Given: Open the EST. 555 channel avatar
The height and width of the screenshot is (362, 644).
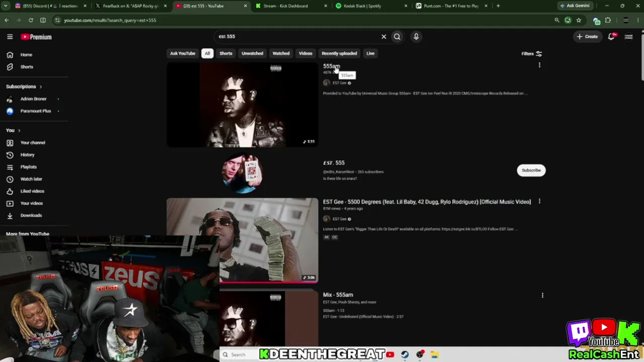Looking at the screenshot, I should pyautogui.click(x=243, y=173).
